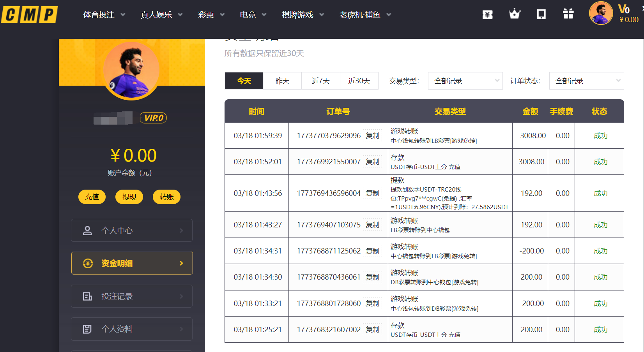Click the document icon beside 个人资料
The height and width of the screenshot is (352, 644).
coord(87,329)
